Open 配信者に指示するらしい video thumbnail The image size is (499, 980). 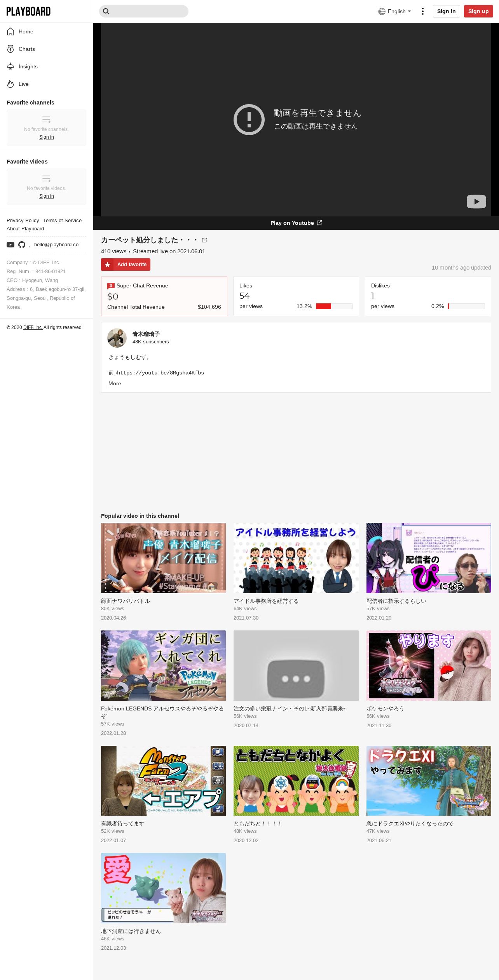(x=429, y=558)
